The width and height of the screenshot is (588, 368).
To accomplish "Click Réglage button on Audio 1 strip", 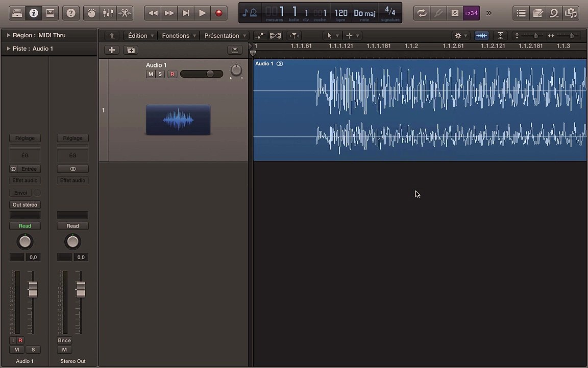I will coord(24,138).
